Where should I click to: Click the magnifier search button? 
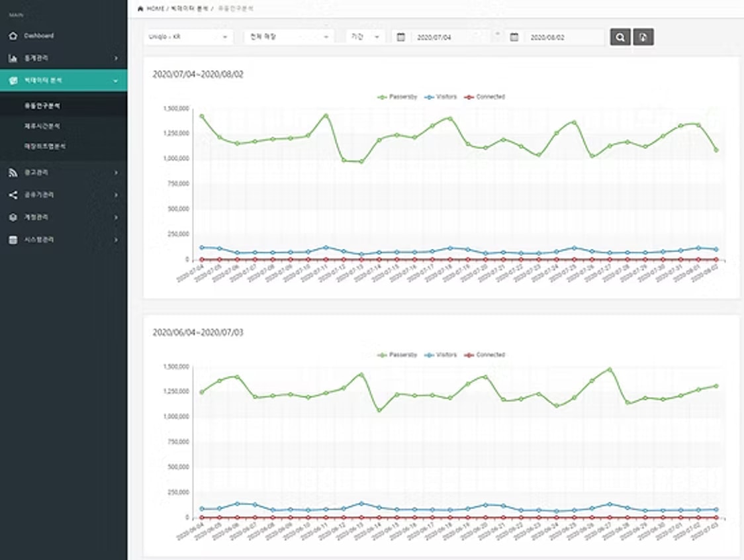tap(620, 37)
